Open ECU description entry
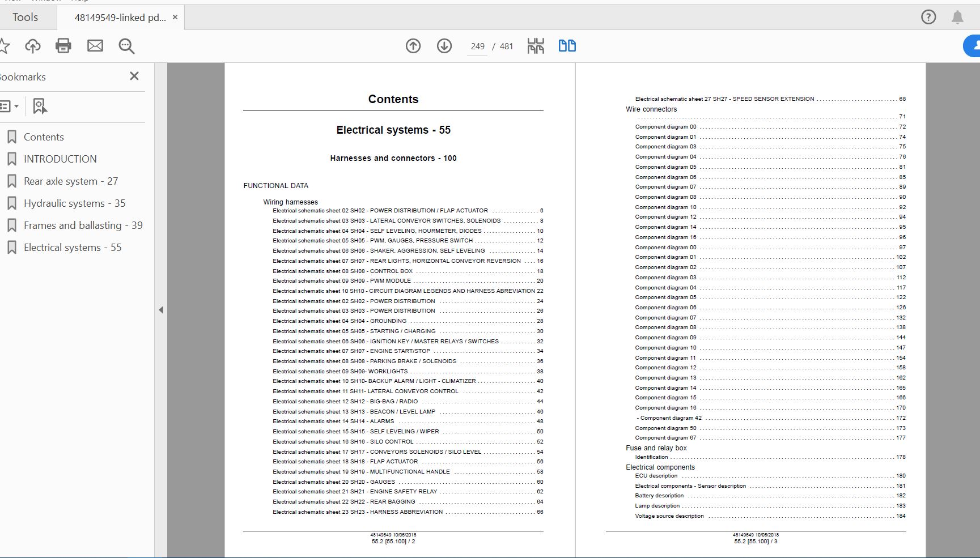980x558 pixels. (770, 476)
